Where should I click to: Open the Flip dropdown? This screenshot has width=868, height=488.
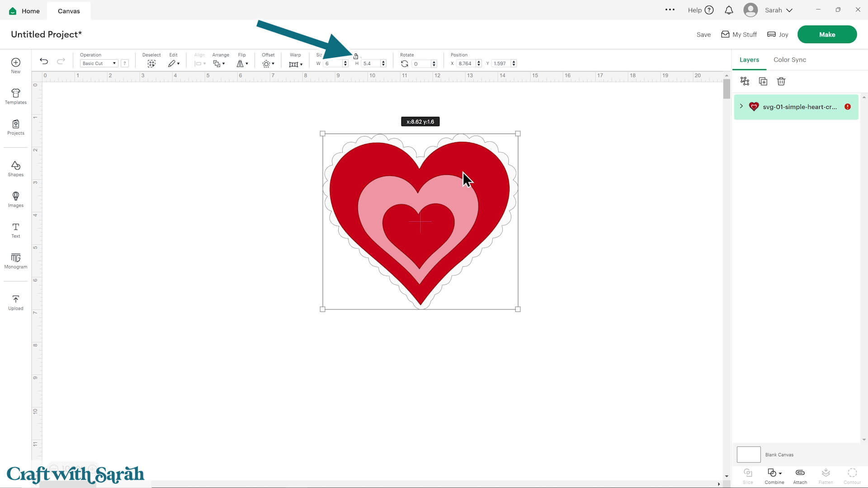pos(242,64)
